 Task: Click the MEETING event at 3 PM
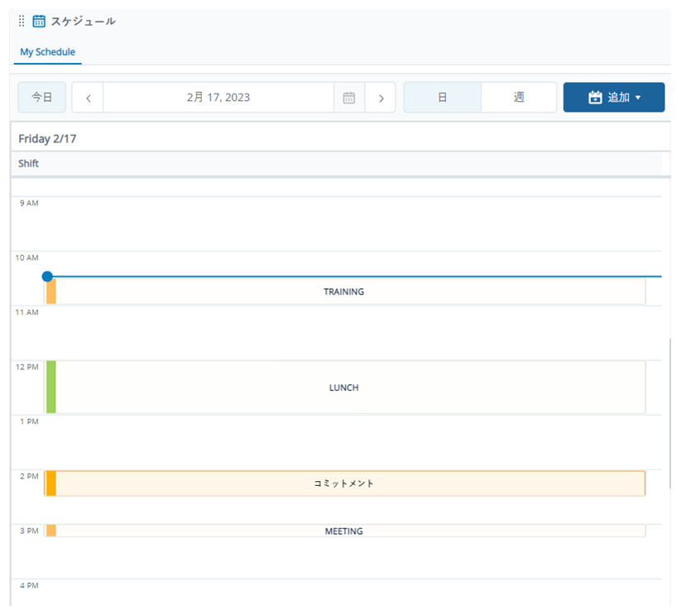[345, 531]
